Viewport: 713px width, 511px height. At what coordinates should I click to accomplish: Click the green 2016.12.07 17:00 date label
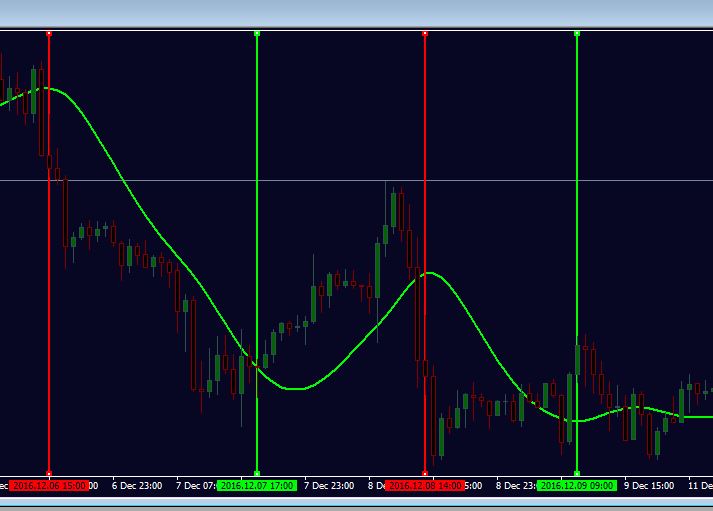(x=257, y=486)
